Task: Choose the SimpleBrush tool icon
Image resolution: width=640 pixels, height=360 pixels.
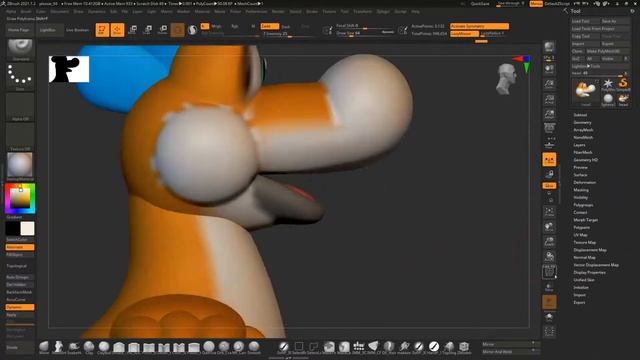Action: [623, 85]
